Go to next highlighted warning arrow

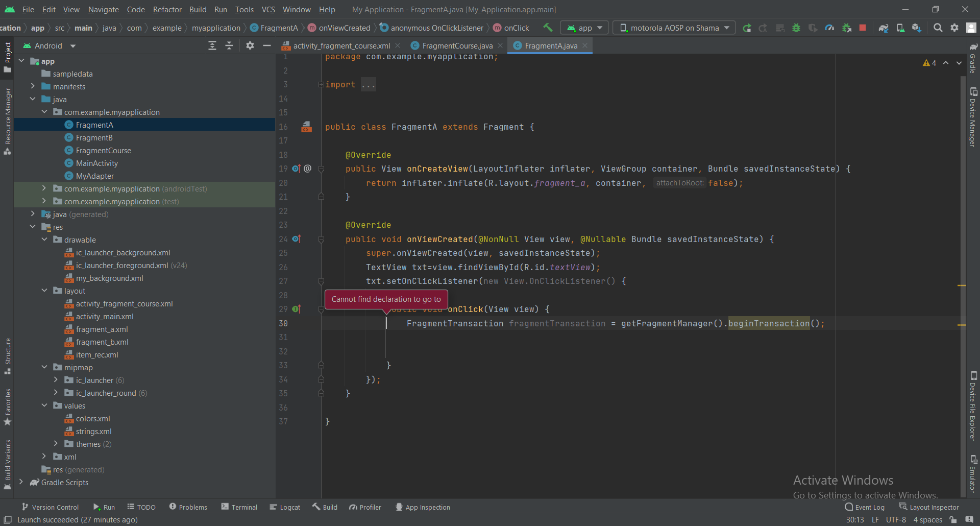point(959,63)
